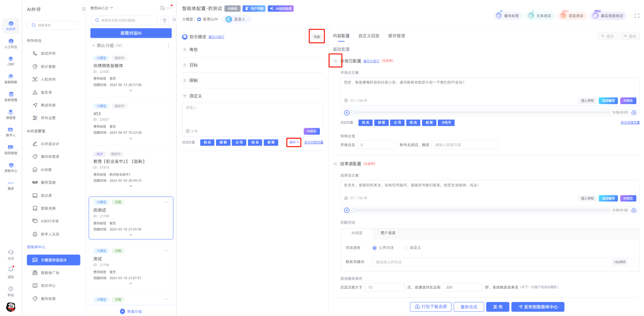Select the 公共问法 radio option

click(x=375, y=248)
